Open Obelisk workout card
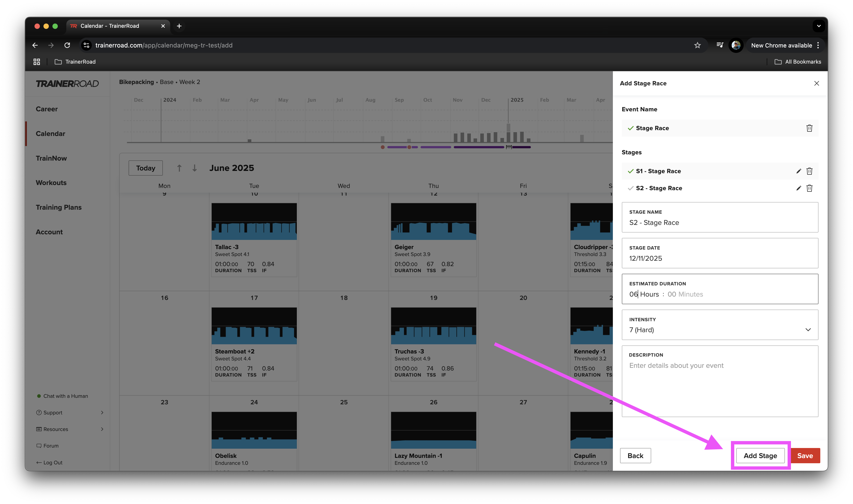Image resolution: width=853 pixels, height=504 pixels. pos(254,441)
